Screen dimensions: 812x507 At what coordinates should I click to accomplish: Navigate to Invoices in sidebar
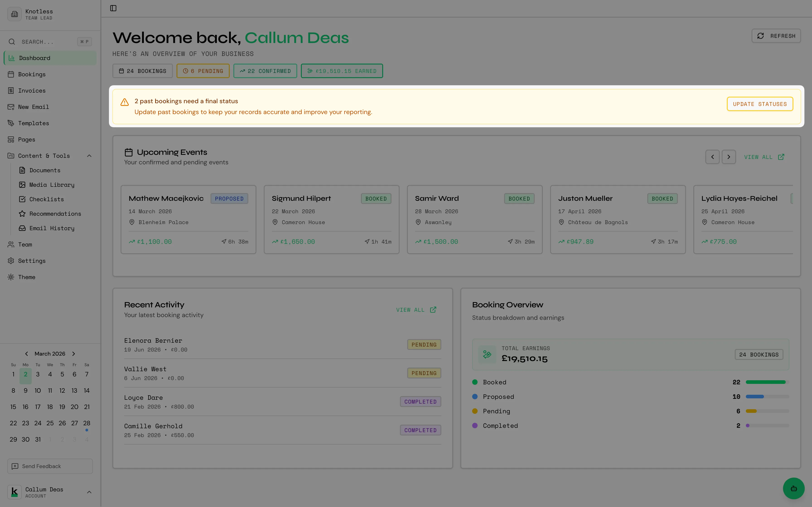[31, 91]
